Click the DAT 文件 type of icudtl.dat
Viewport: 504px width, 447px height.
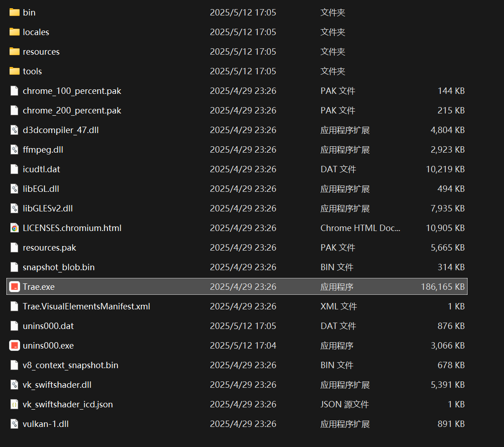pyautogui.click(x=338, y=169)
